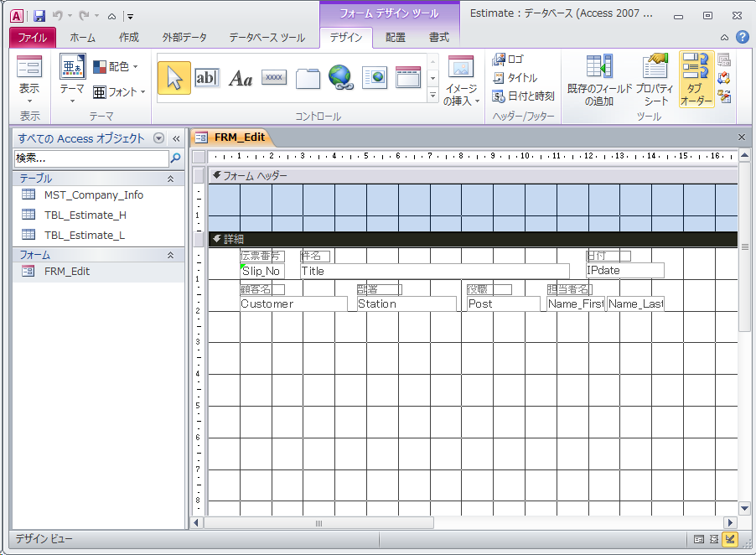The height and width of the screenshot is (555, 756).
Task: Expand the controls gallery More arrow
Action: click(433, 96)
